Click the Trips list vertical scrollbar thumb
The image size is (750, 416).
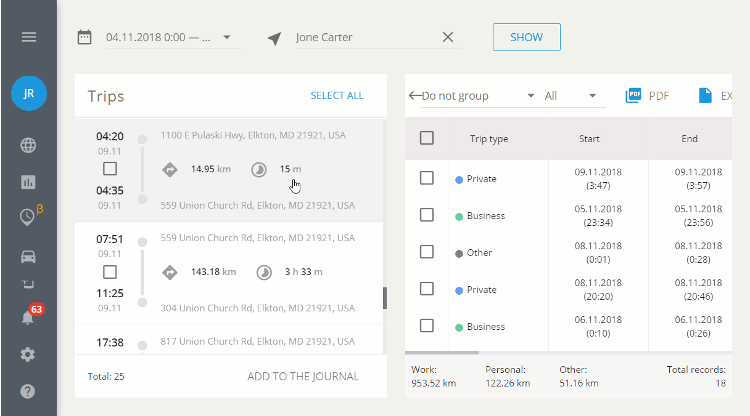(385, 298)
